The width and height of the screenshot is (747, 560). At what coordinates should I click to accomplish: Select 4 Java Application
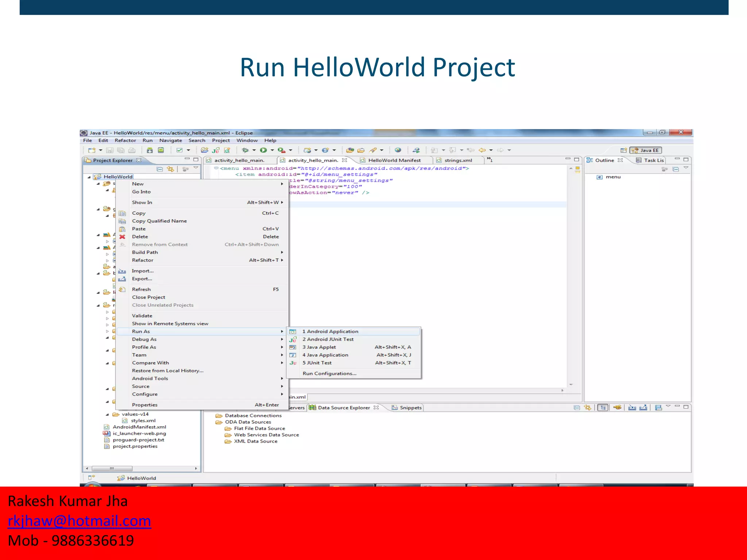pos(354,355)
